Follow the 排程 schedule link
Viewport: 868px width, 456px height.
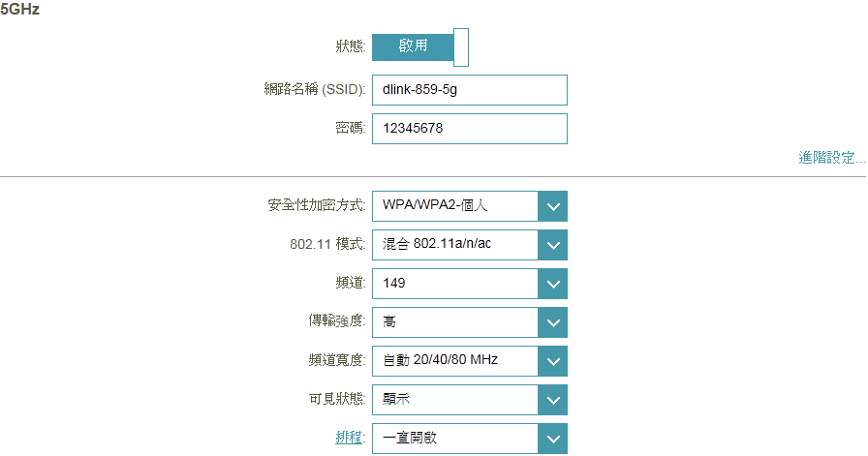[x=349, y=439]
